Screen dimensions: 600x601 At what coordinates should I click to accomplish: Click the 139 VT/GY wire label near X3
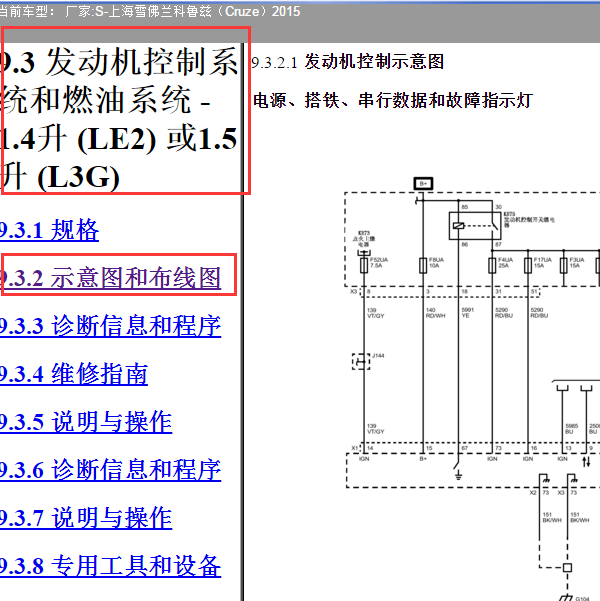coord(376,313)
